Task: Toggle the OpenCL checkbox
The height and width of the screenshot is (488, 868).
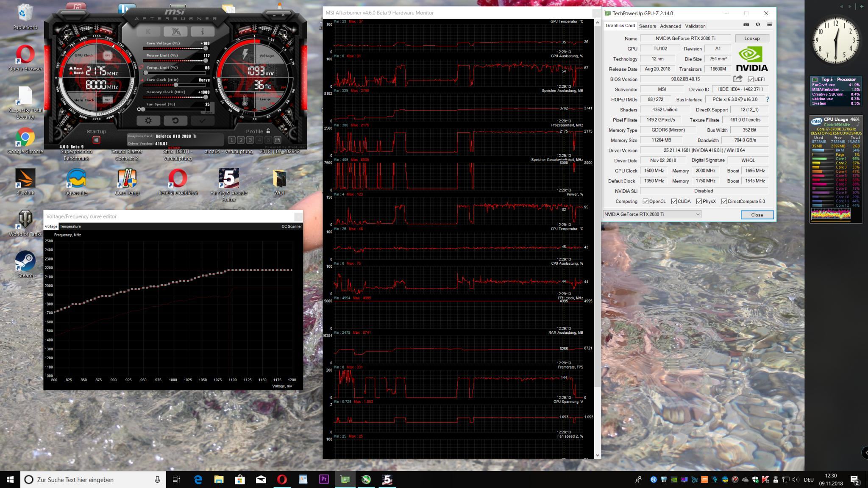Action: pos(645,202)
